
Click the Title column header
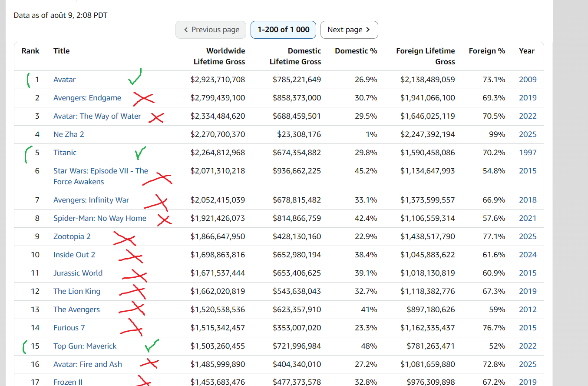tap(61, 51)
